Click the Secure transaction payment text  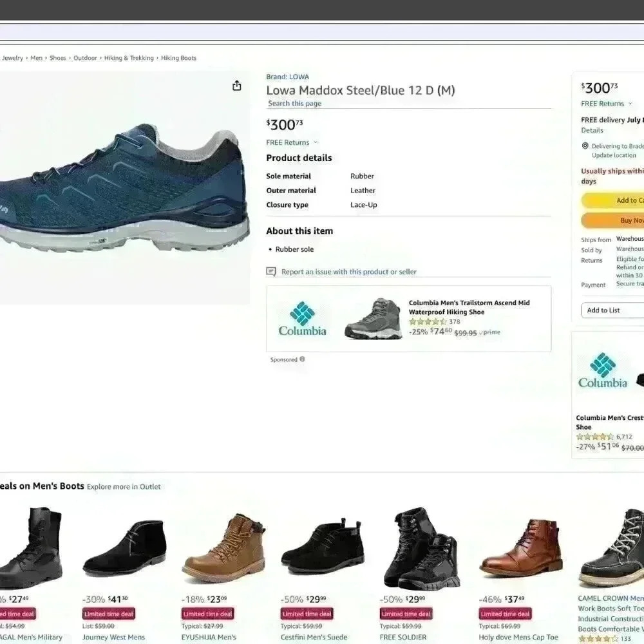pyautogui.click(x=630, y=284)
